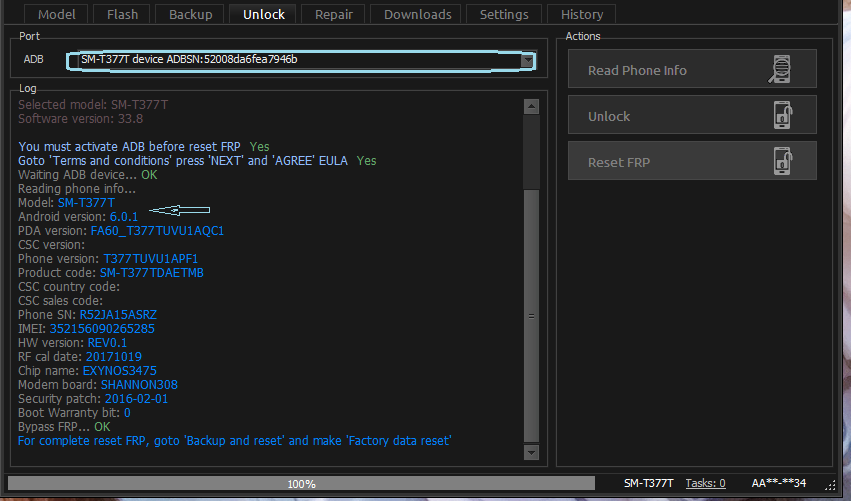The image size is (851, 501).
Task: Click the resize grip icon in status bar
Action: point(830,485)
